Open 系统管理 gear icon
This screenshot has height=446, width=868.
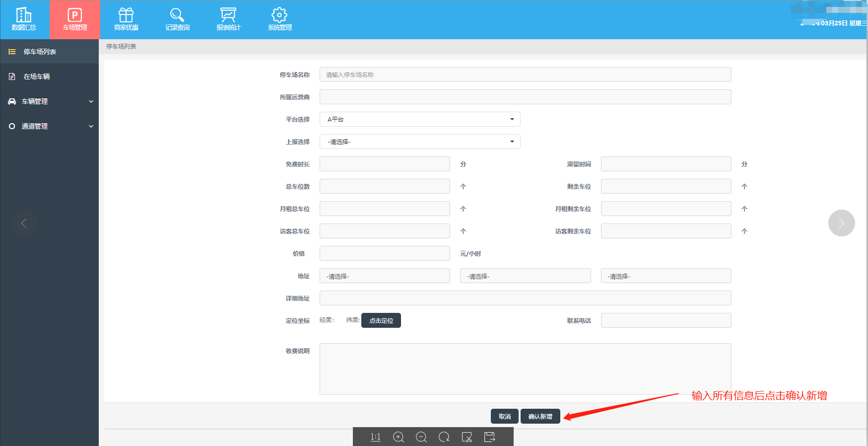tap(279, 19)
